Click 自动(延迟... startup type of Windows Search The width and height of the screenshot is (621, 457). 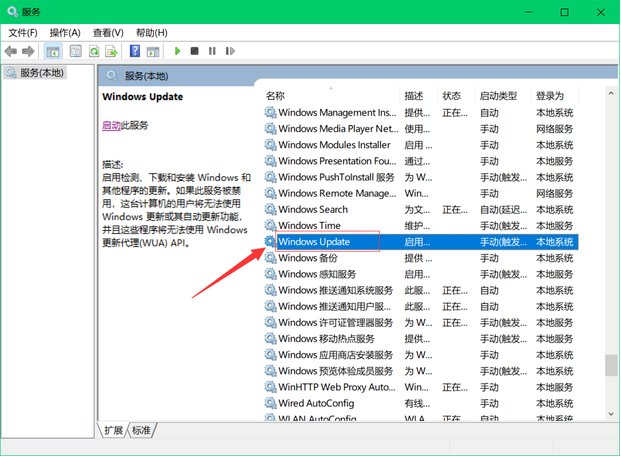click(503, 209)
